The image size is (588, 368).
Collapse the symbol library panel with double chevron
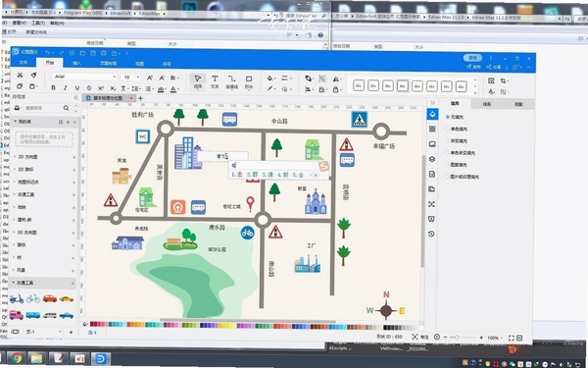(x=75, y=97)
